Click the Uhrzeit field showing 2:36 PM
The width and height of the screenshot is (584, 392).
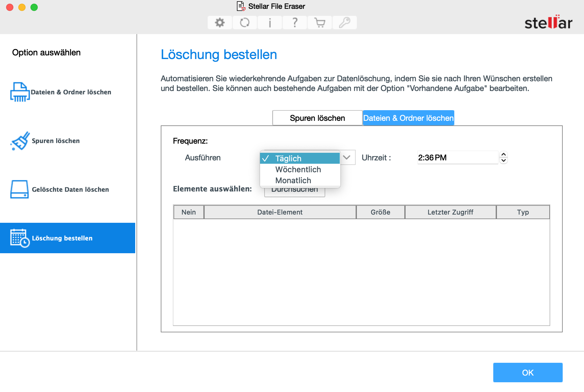pos(458,157)
